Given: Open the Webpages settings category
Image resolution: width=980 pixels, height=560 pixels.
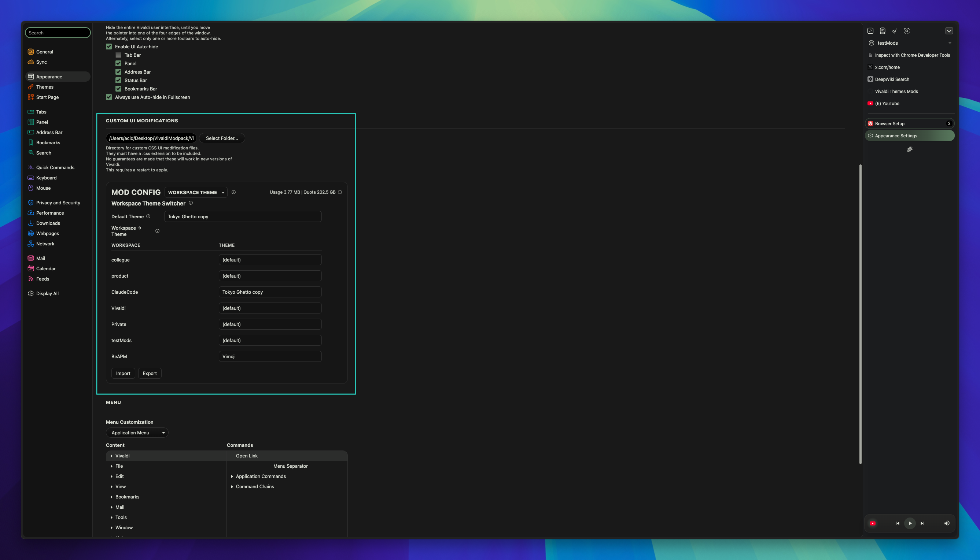Looking at the screenshot, I should pyautogui.click(x=58, y=233).
